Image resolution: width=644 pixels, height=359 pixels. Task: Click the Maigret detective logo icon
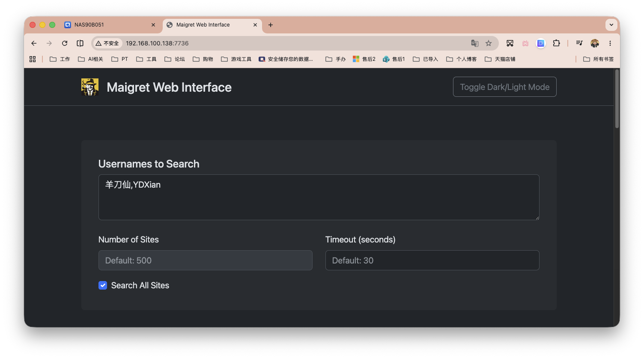click(90, 87)
